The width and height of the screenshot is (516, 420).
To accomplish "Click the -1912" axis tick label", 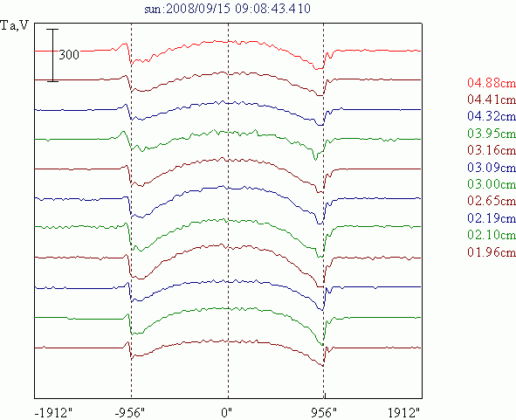I will (53, 412).
